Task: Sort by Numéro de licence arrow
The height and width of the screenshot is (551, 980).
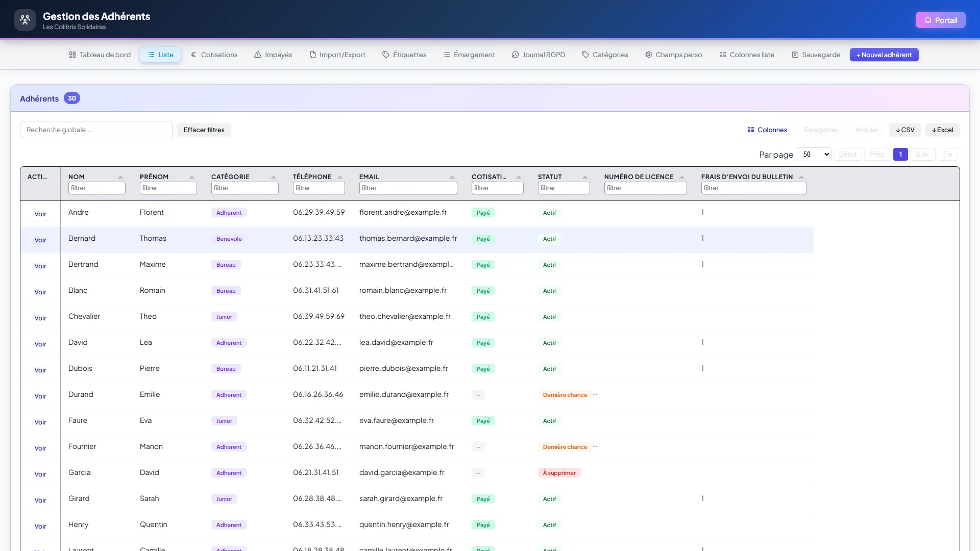Action: [682, 177]
